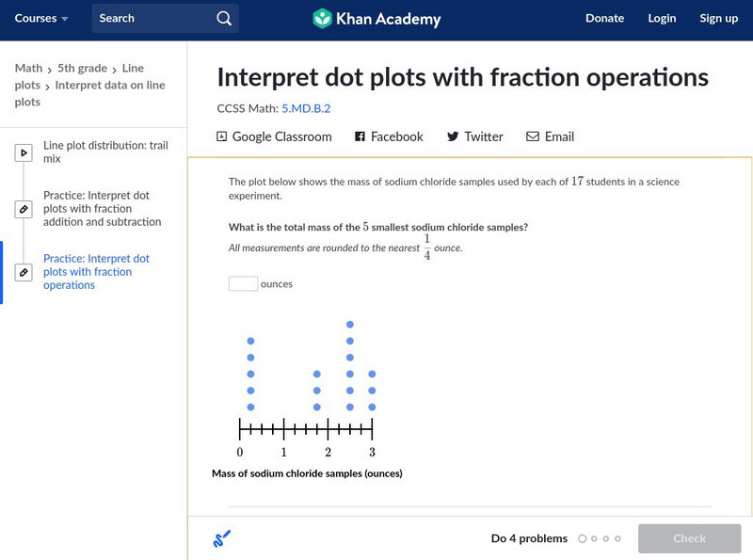Open the Search box in the header

point(155,18)
